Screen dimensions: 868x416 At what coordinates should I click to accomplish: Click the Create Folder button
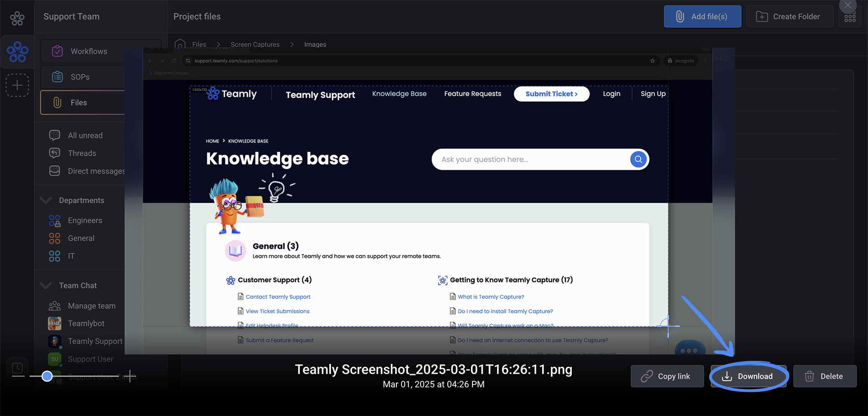coord(790,16)
